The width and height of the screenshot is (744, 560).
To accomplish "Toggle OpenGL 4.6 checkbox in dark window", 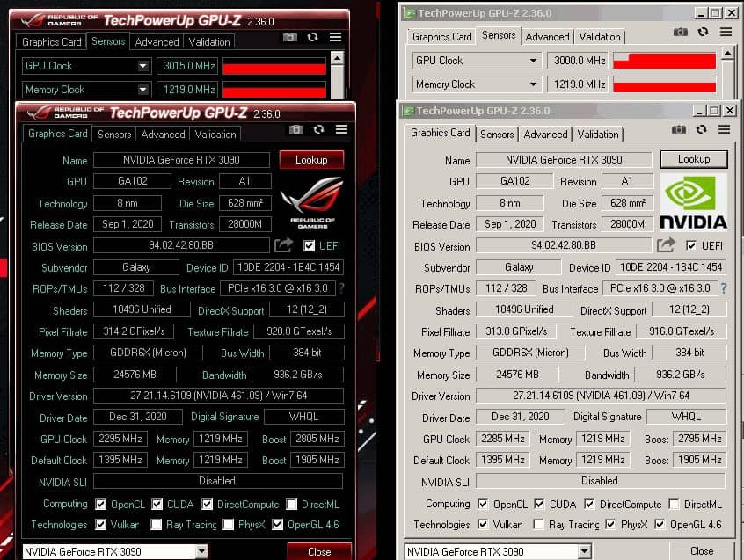I will pyautogui.click(x=278, y=525).
